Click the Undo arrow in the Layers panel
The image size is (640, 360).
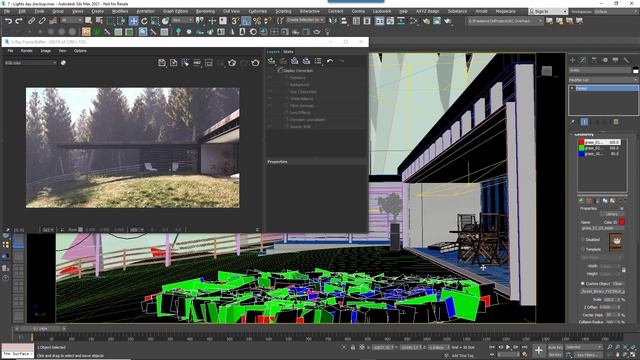coord(330,61)
